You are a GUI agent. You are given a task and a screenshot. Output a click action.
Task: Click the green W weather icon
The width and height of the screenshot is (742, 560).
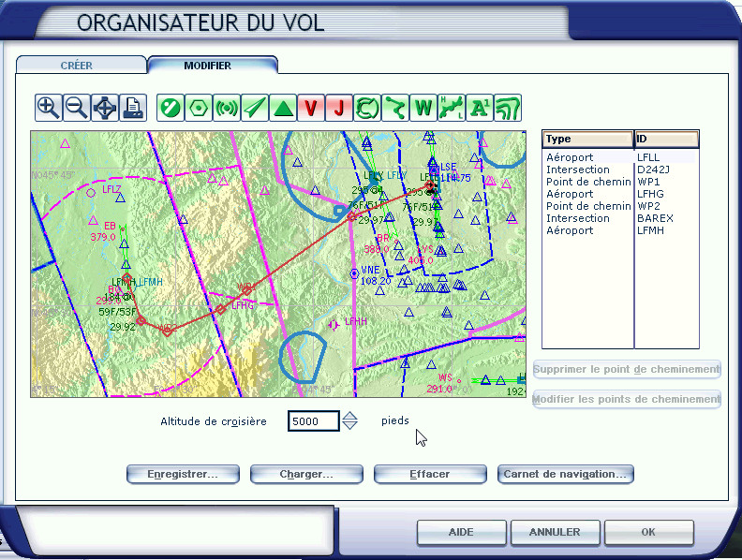[423, 108]
